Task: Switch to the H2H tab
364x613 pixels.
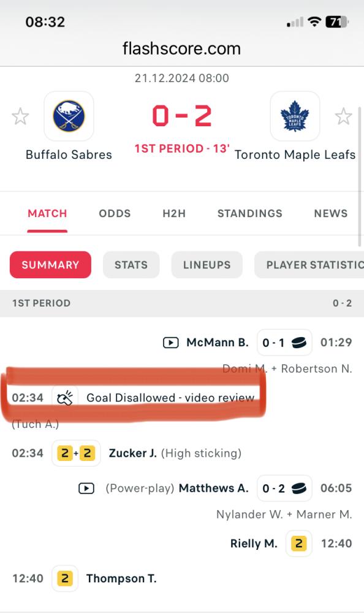Action: coord(174,213)
